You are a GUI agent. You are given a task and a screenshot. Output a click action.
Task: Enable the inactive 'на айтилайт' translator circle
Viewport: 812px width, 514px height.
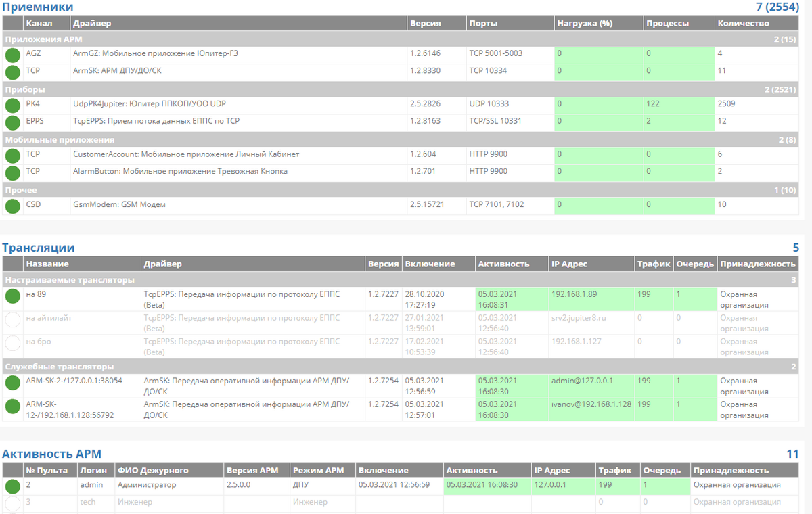click(12, 321)
